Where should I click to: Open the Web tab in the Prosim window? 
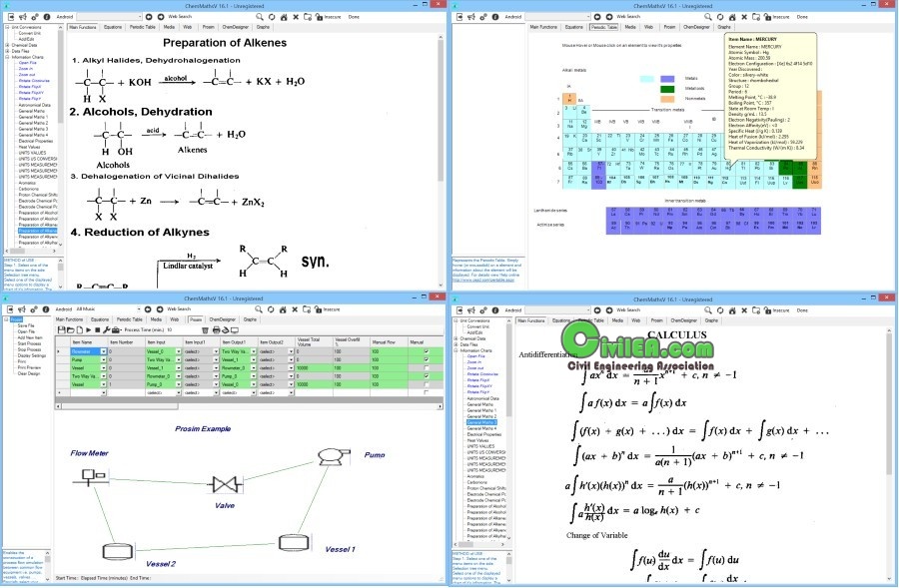tap(174, 319)
